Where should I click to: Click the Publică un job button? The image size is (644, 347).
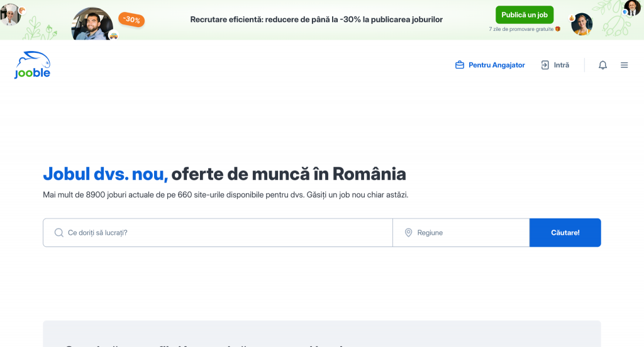coord(524,15)
